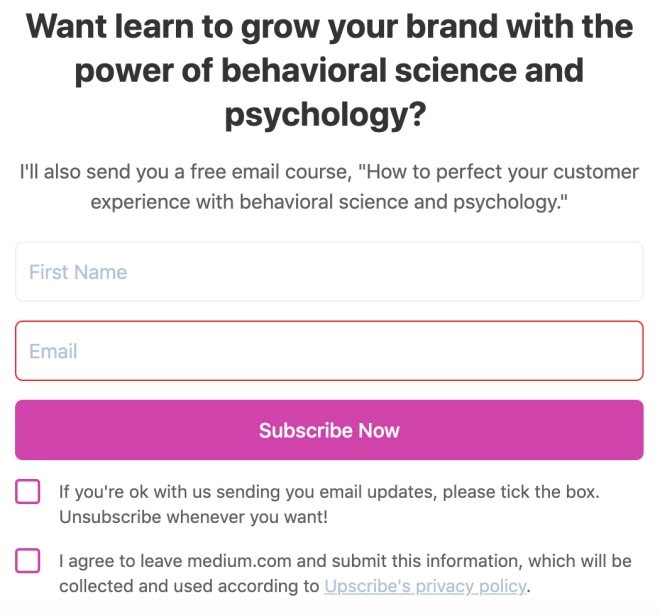Click the word "psychology?" in the heading
This screenshot has width=660, height=616.
326,115
